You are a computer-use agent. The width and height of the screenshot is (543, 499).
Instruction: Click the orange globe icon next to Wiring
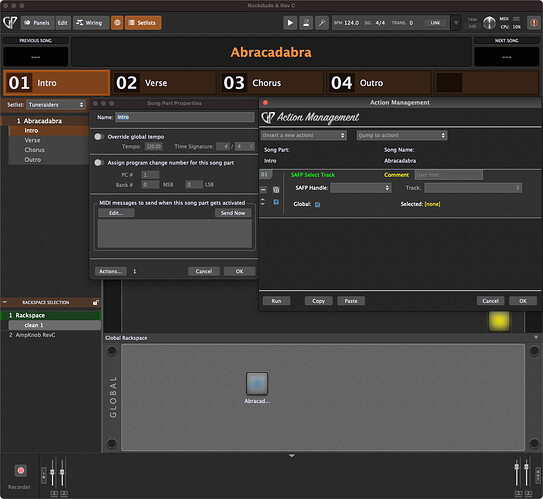[117, 23]
